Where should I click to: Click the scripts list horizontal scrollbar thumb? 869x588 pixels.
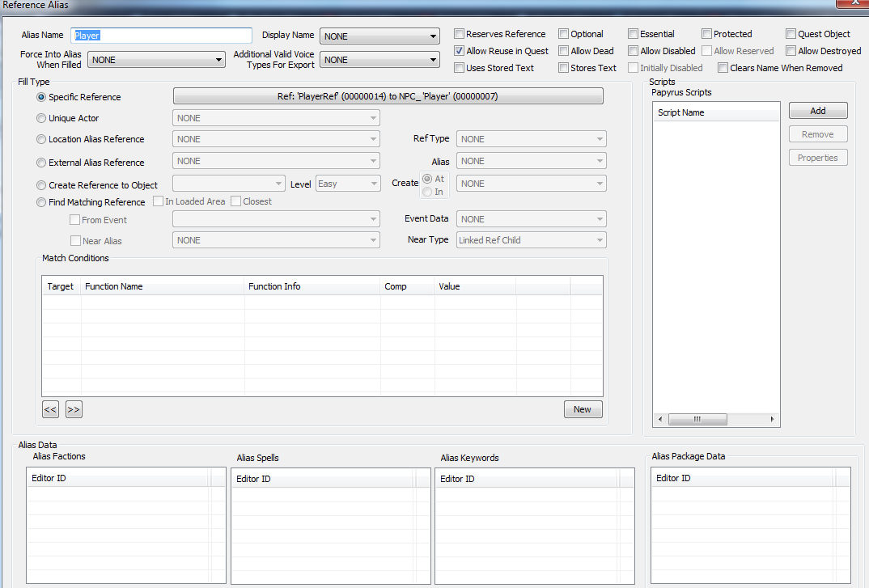click(697, 420)
